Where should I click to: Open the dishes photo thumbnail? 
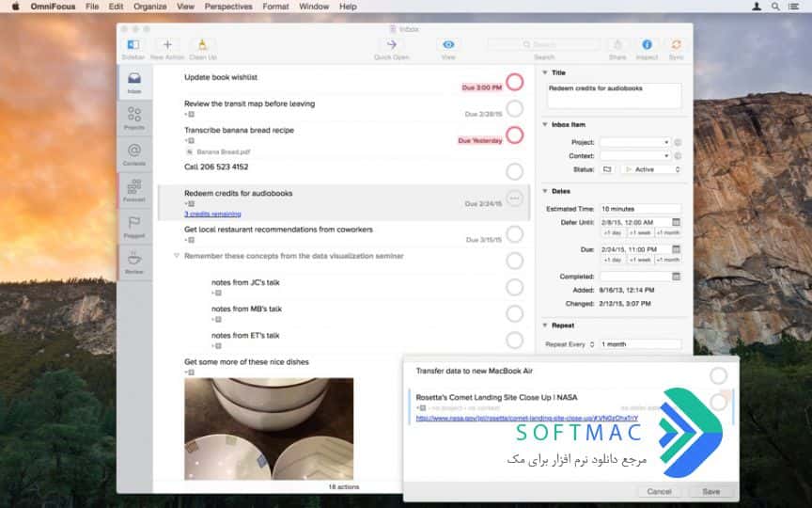coord(269,429)
